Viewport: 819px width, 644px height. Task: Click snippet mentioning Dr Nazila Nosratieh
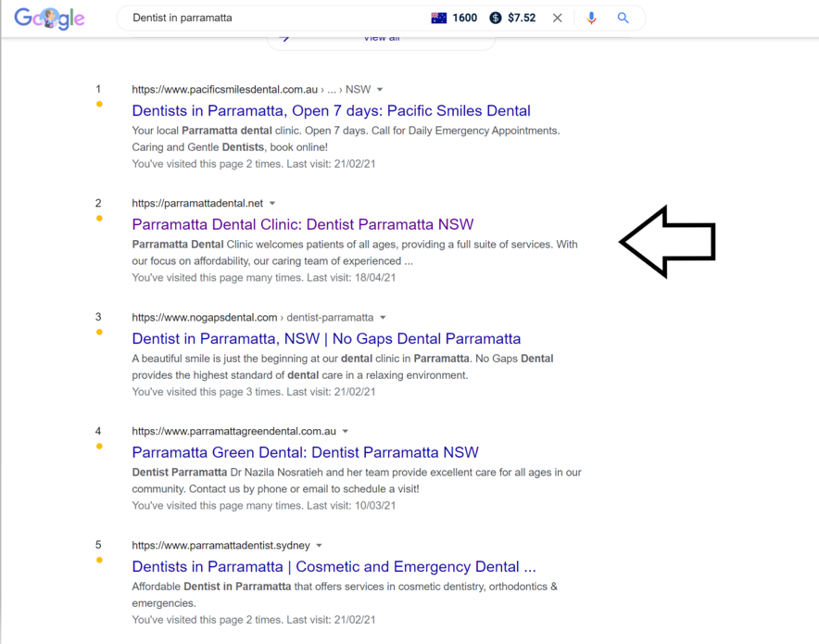(357, 481)
